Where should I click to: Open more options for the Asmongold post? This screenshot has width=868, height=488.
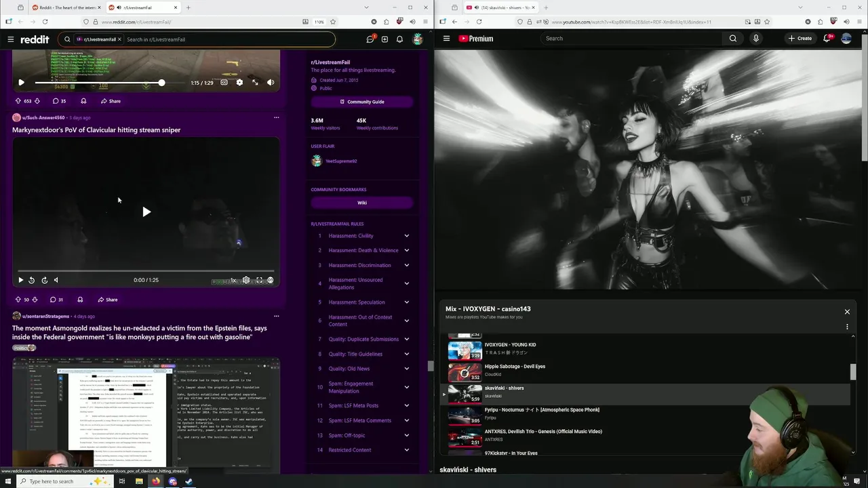276,316
